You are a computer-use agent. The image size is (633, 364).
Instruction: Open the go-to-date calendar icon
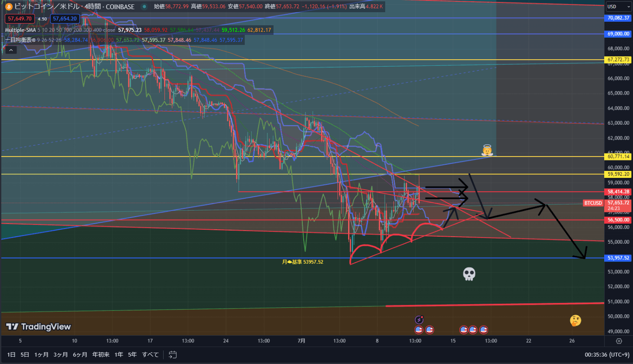[x=173, y=354]
